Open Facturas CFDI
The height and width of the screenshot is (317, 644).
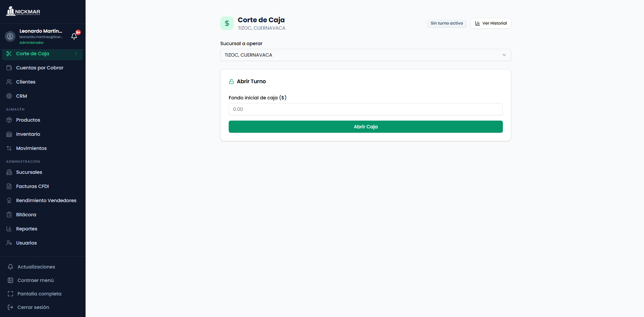point(42,186)
